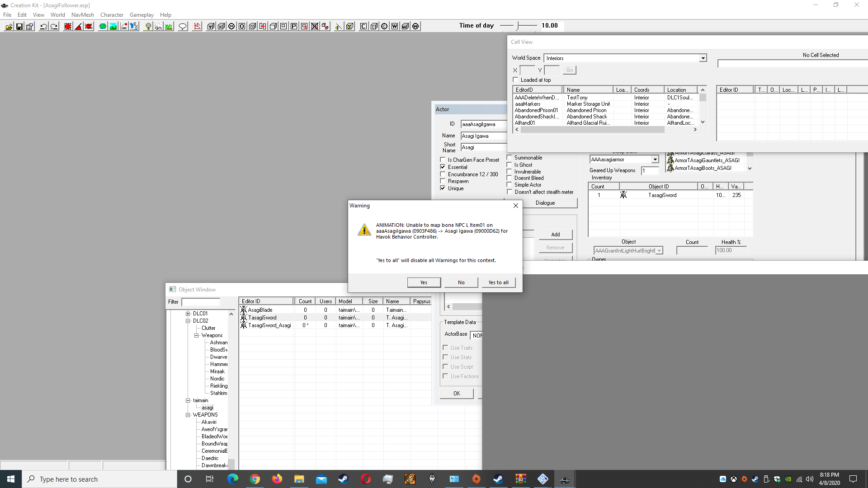The height and width of the screenshot is (488, 868).
Task: Collapse the WEAPONS tree node
Action: [x=188, y=415]
